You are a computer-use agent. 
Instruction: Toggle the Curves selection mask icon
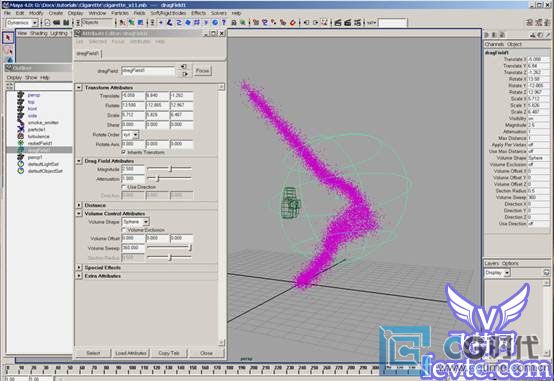pos(179,23)
